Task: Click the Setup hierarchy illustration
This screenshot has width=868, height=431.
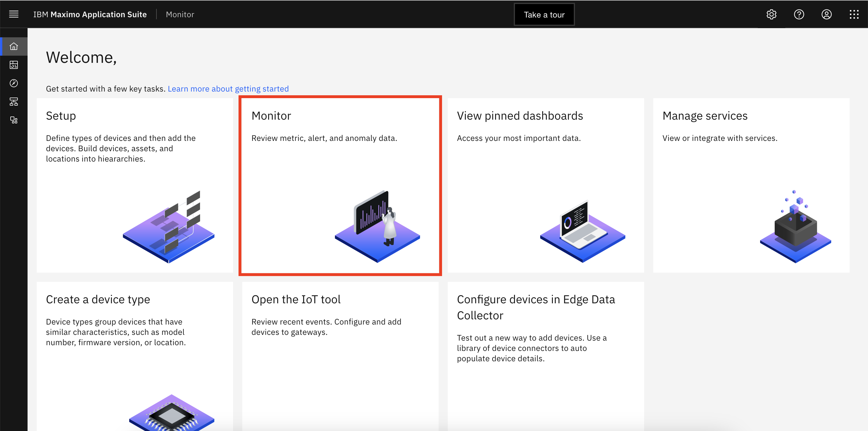Action: pyautogui.click(x=168, y=227)
